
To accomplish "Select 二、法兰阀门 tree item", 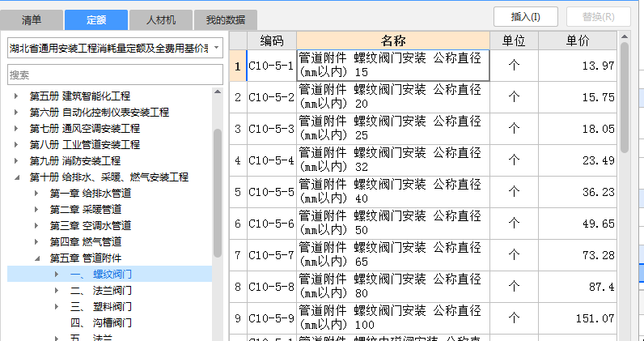I will [100, 291].
